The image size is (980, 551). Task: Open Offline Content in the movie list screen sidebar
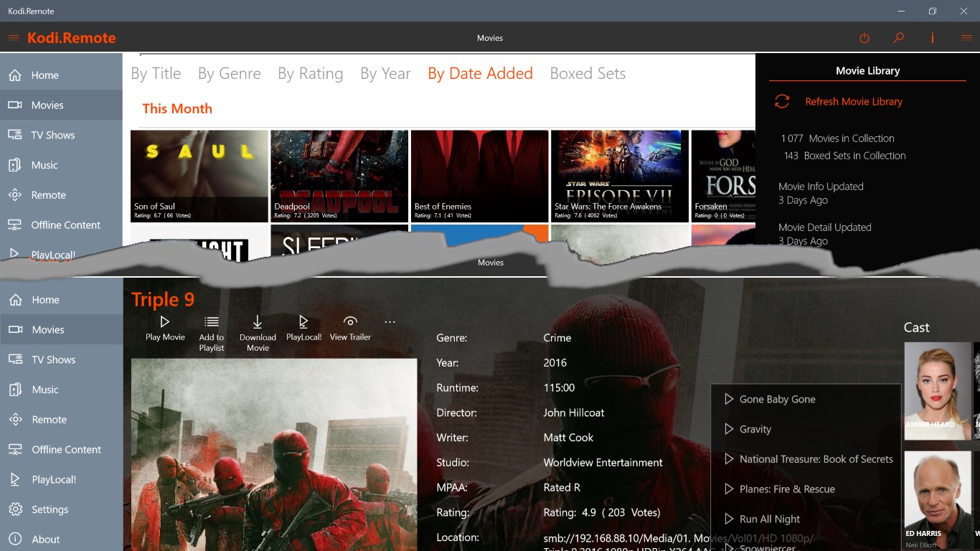tap(61, 225)
